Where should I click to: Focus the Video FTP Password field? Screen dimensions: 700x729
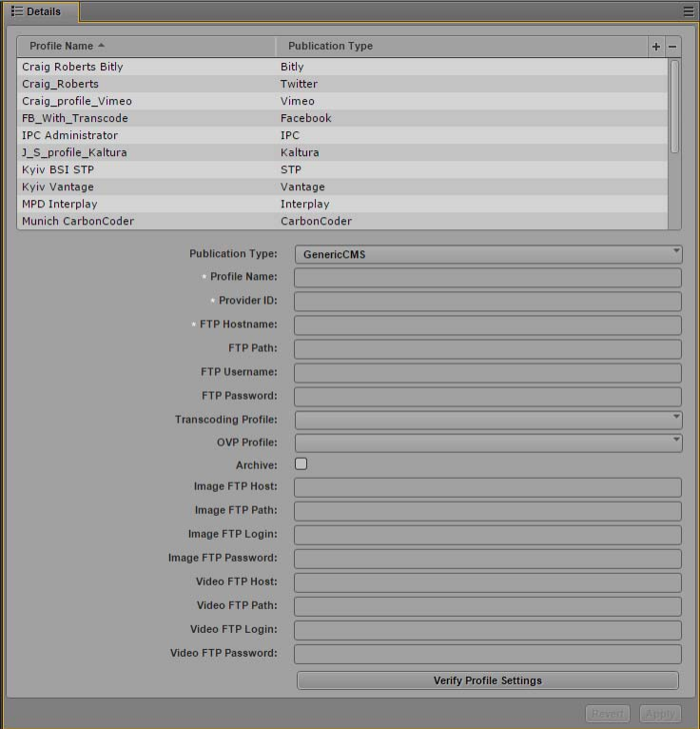(x=488, y=654)
